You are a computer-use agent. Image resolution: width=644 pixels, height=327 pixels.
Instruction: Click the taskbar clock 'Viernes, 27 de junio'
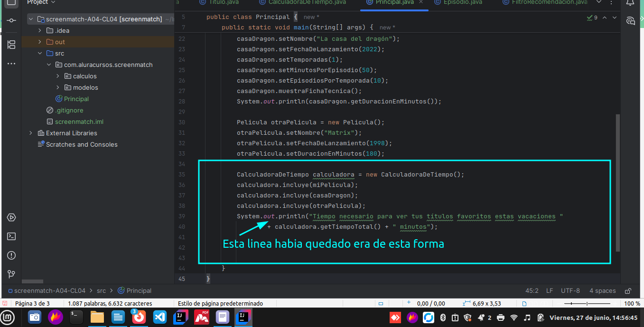click(x=593, y=317)
